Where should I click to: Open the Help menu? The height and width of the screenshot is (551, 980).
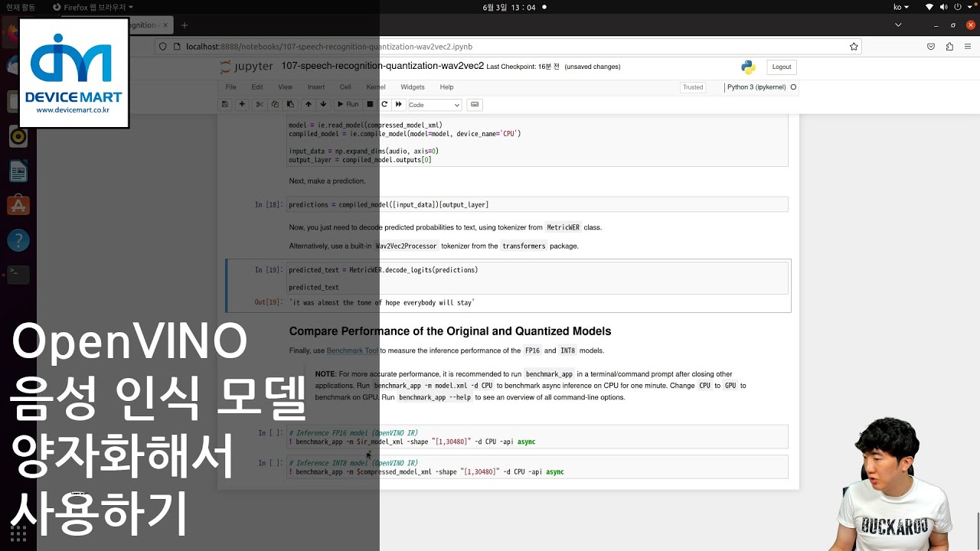pos(446,87)
